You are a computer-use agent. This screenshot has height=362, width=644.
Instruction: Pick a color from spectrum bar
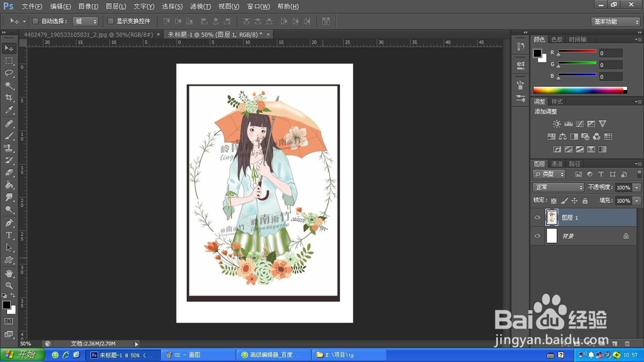580,90
